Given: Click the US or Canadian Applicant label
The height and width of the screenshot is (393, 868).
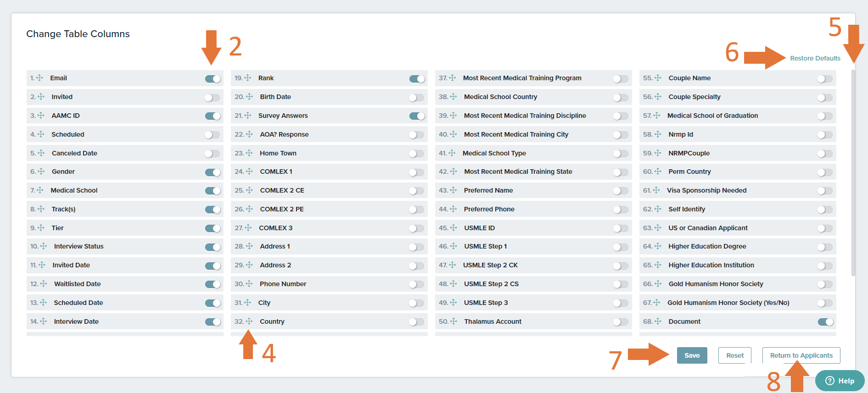Looking at the screenshot, I should [708, 228].
